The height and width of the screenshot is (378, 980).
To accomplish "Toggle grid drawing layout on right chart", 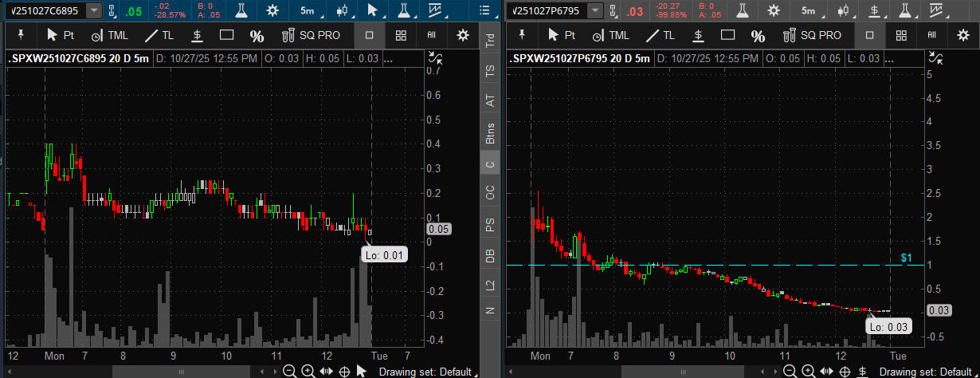I will [901, 35].
